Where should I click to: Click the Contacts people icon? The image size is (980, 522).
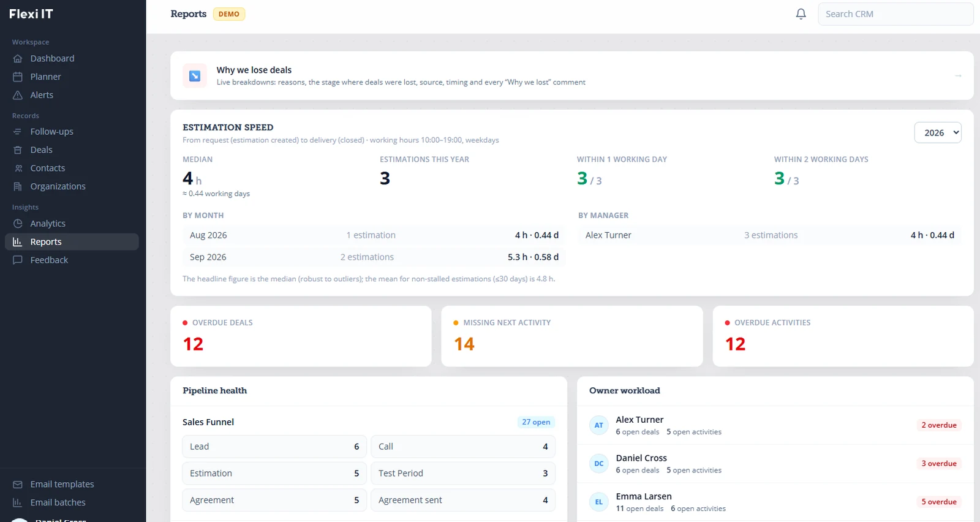click(x=18, y=168)
